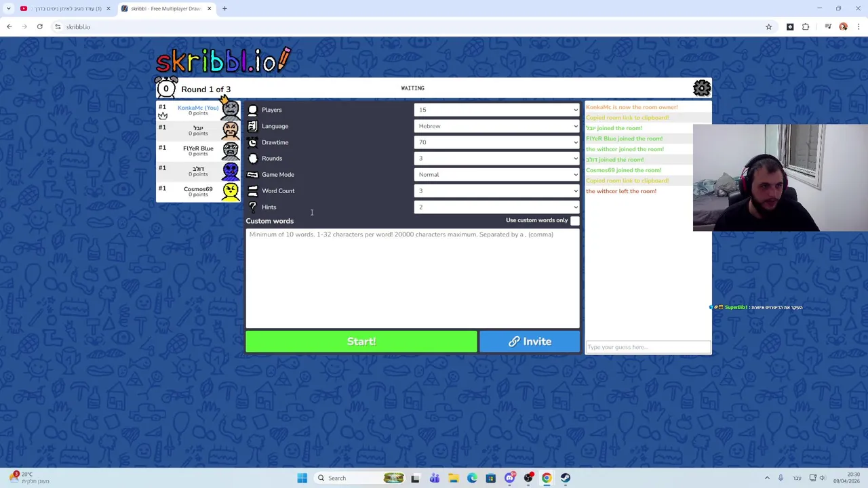The image size is (868, 488).
Task: Click the taskbar microphone icon
Action: click(781, 478)
